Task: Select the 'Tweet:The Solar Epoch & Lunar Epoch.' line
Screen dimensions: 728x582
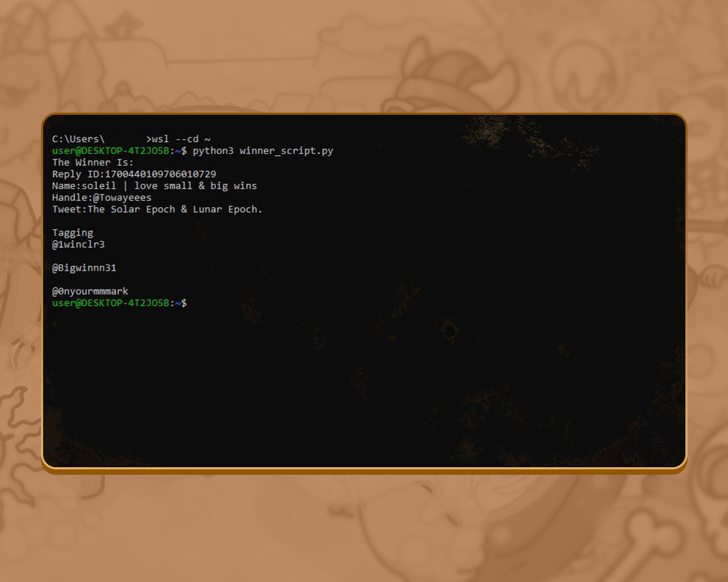Action: tap(157, 209)
